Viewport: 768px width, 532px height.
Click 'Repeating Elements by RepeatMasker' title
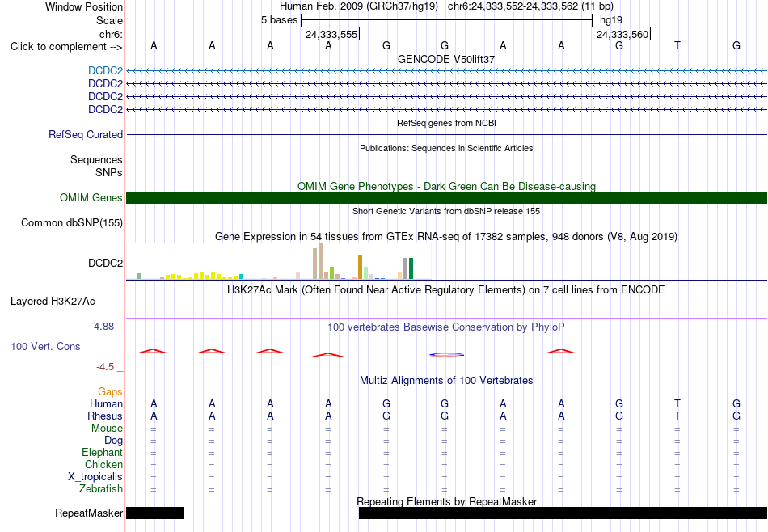point(447,501)
